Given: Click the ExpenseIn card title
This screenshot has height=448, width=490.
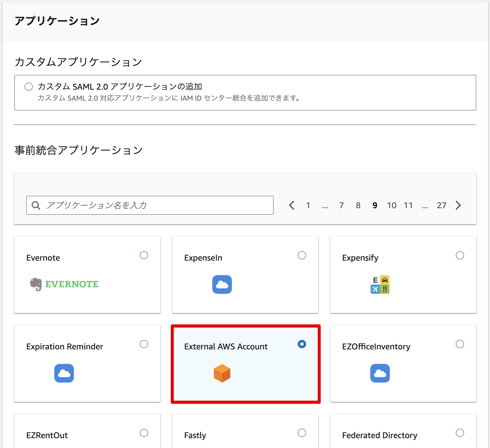Looking at the screenshot, I should click(x=203, y=258).
